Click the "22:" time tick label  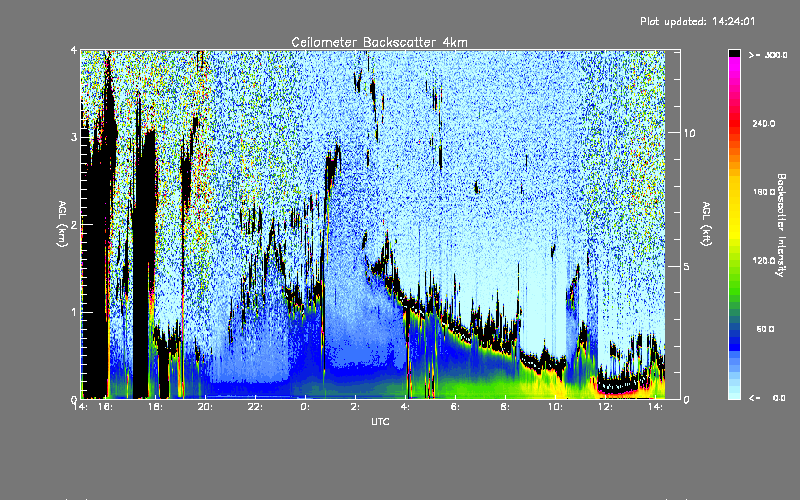(x=255, y=407)
